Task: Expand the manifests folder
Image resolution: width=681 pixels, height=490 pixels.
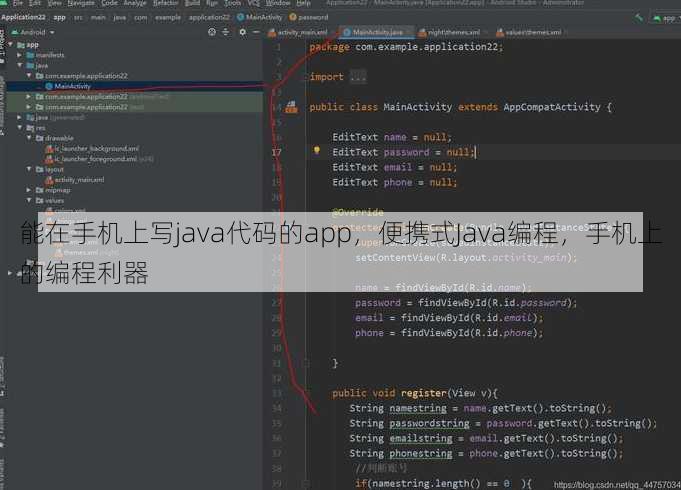Action: [20, 55]
